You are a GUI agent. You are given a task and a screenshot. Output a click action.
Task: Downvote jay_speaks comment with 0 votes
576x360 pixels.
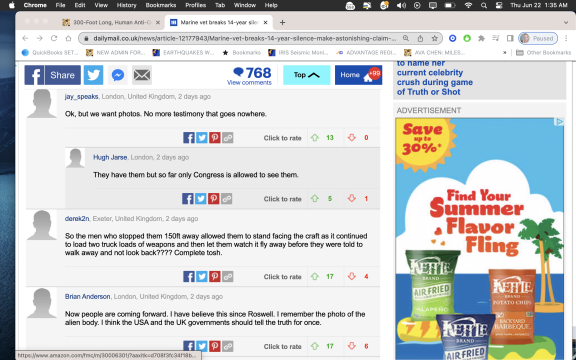coord(352,138)
